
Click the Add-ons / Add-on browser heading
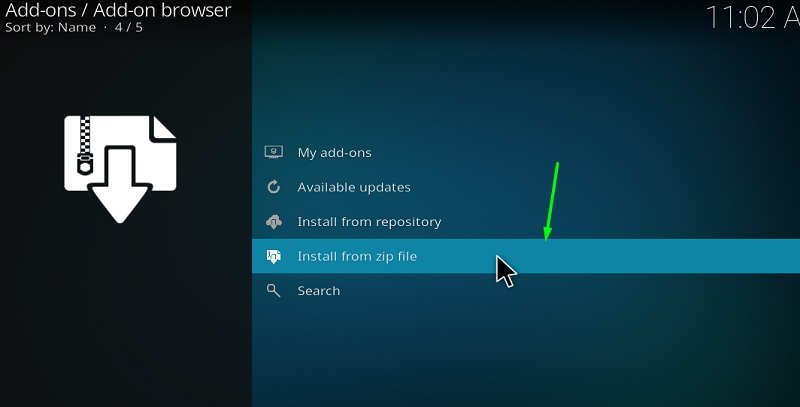118,10
